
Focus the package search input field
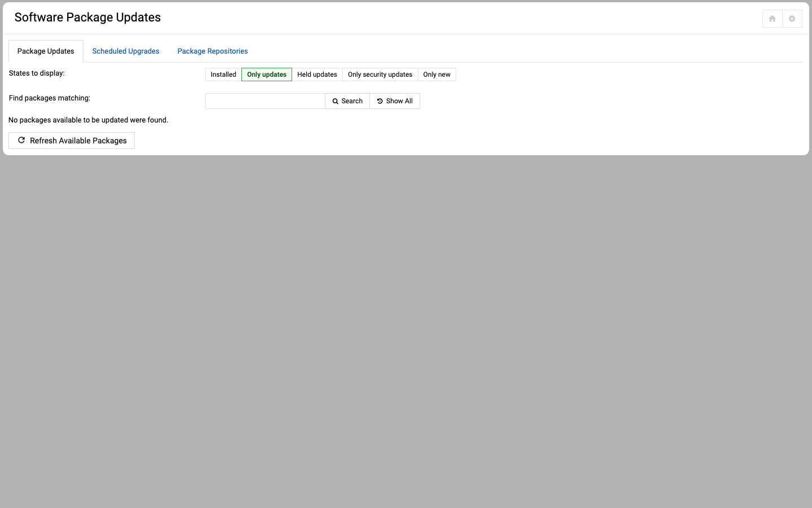[x=265, y=101]
